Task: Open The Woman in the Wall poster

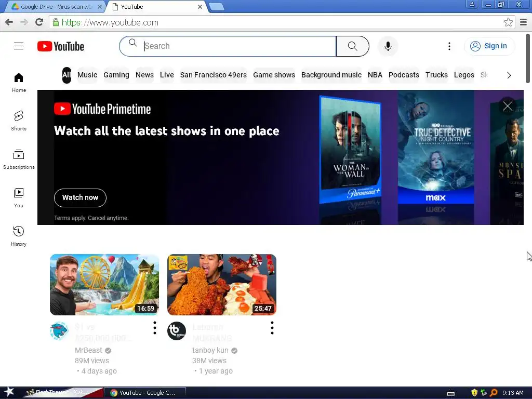Action: (x=351, y=149)
